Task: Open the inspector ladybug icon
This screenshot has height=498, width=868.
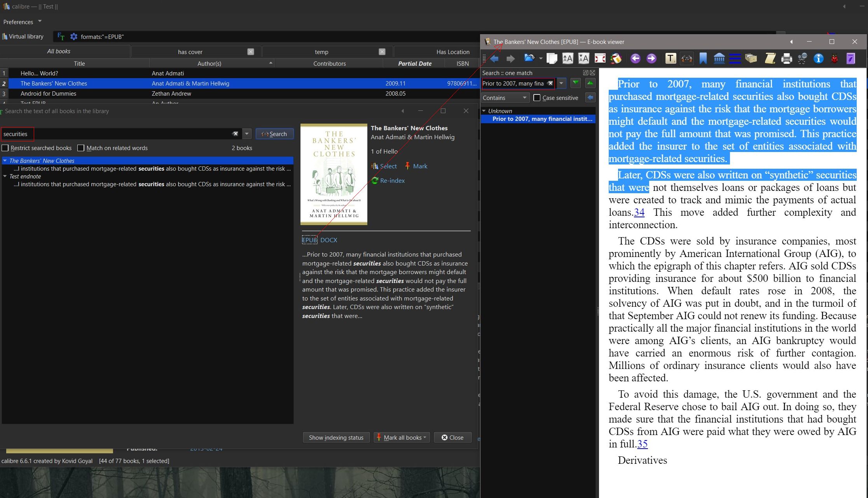Action: point(835,59)
